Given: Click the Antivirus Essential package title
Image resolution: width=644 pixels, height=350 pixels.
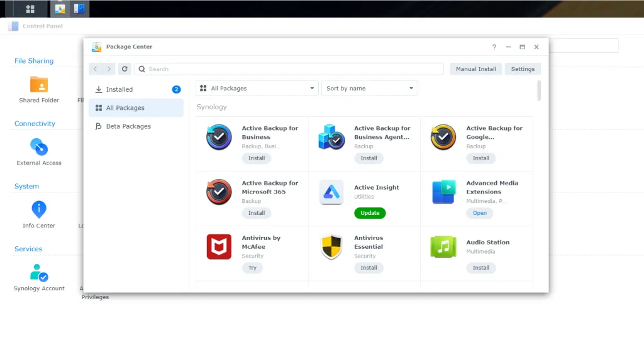Looking at the screenshot, I should pyautogui.click(x=369, y=243).
